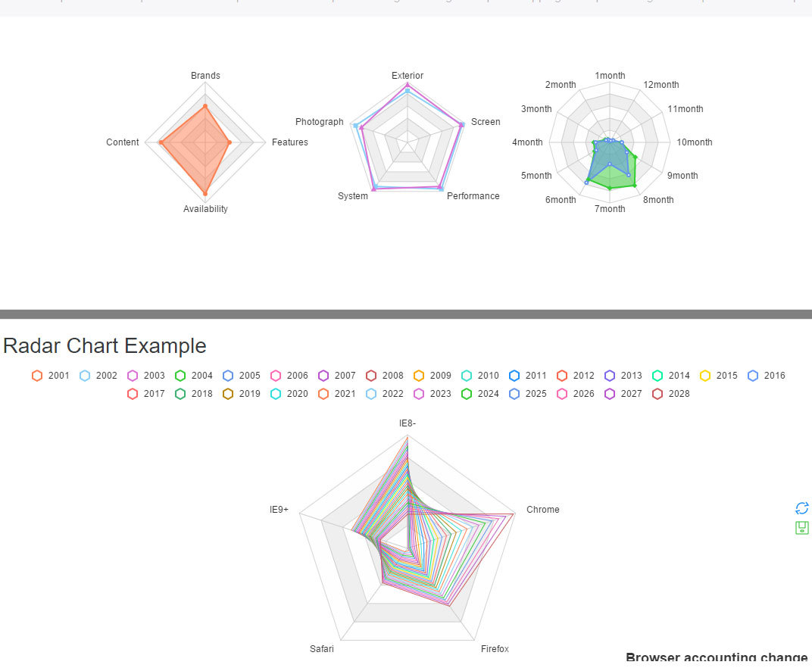Viewport: 812px width, 668px height.
Task: Click the orange 2001 hexagon legend icon
Action: (x=36, y=375)
